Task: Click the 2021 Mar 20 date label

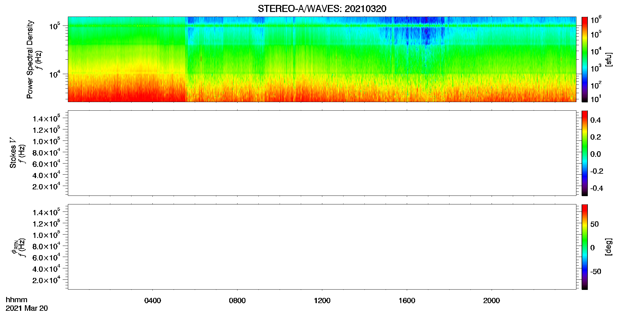Action: coord(27,308)
